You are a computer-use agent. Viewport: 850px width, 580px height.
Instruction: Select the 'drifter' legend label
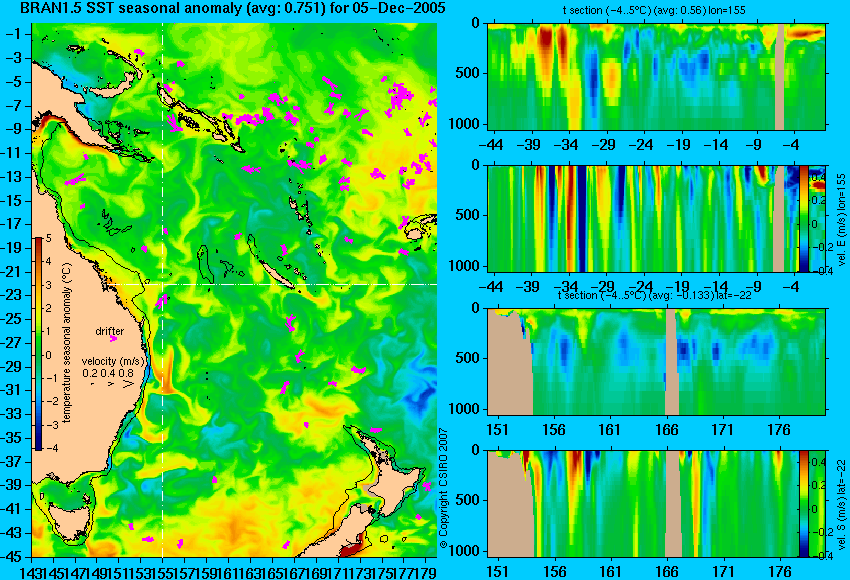(110, 331)
